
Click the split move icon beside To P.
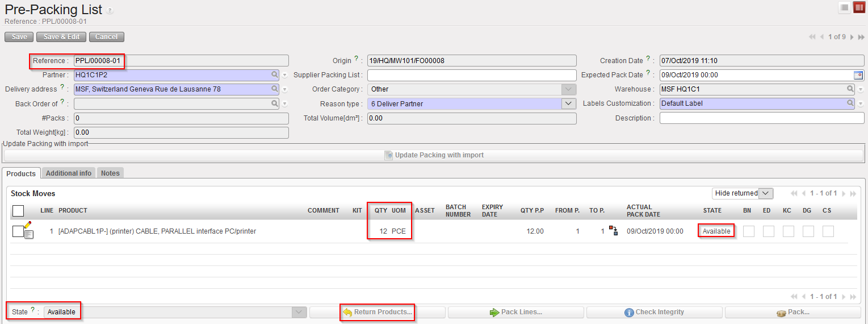pyautogui.click(x=614, y=231)
